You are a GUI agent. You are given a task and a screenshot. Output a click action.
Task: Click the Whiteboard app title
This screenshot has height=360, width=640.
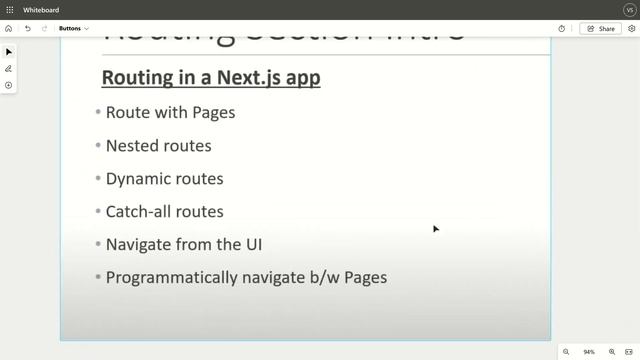[41, 10]
